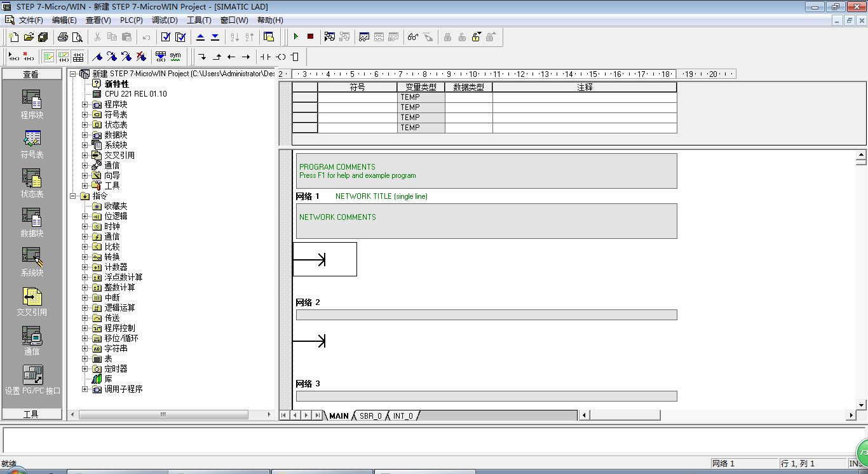This screenshot has width=868, height=474.
Task: Download program to PLC with down-arrow icon
Action: tap(215, 37)
